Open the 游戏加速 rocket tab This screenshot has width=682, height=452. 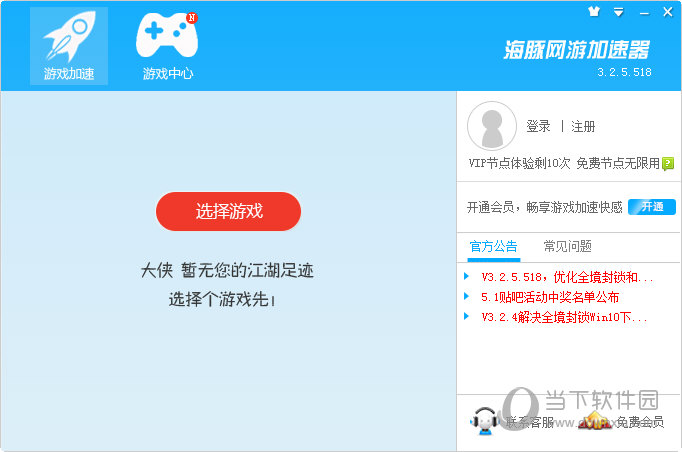pyautogui.click(x=69, y=46)
